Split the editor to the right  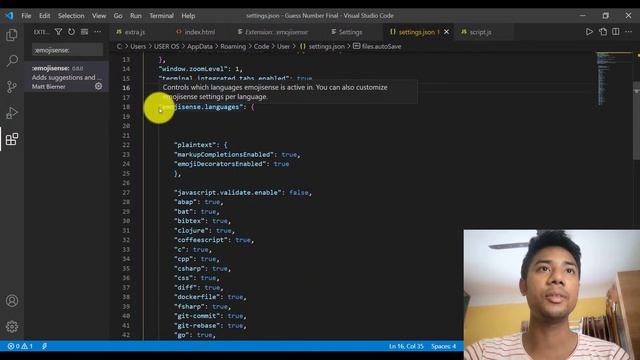point(616,32)
